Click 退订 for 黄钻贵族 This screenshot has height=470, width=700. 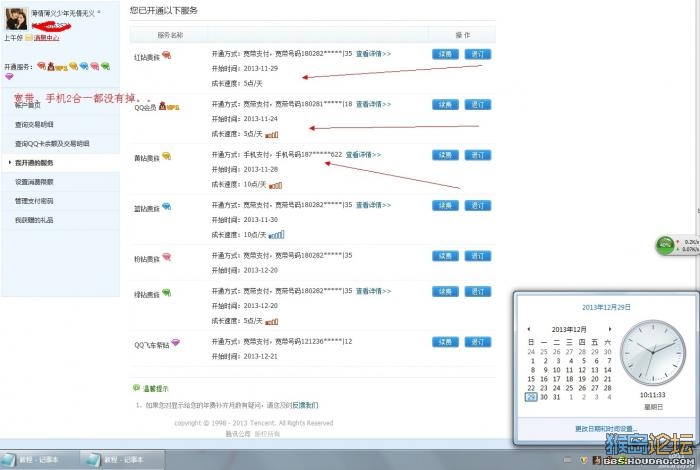[478, 155]
